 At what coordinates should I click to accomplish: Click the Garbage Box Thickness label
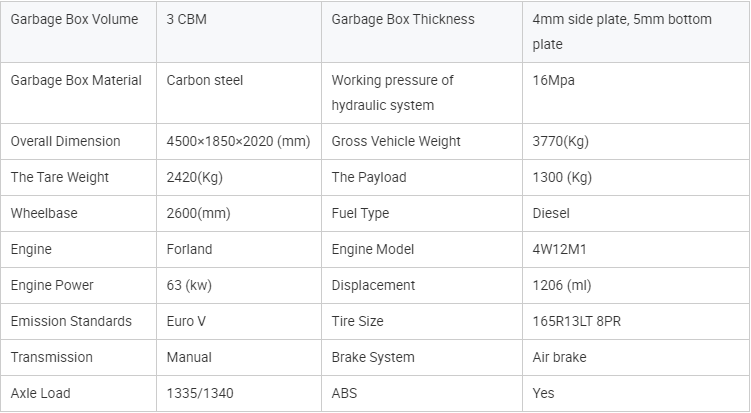coord(403,19)
